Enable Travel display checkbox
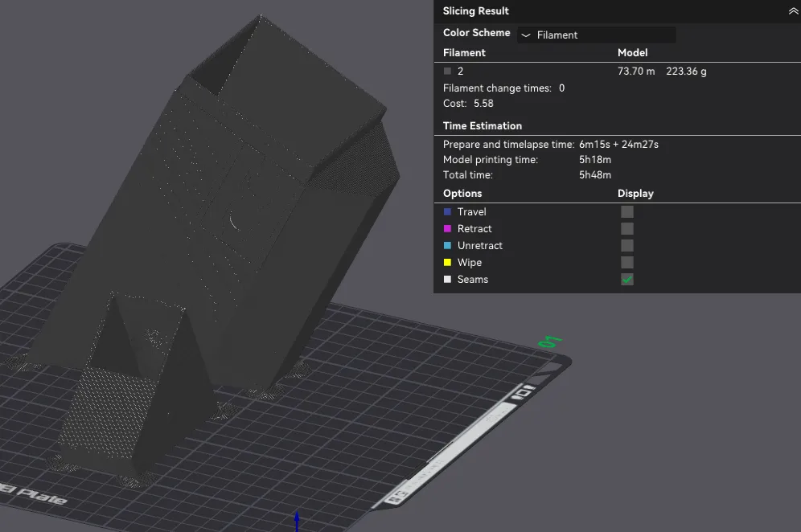Screen dimensions: 801x532 click(x=626, y=212)
